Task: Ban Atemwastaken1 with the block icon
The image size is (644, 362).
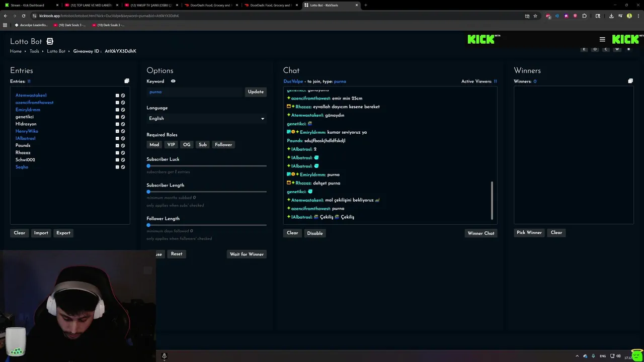Action: 123,96
